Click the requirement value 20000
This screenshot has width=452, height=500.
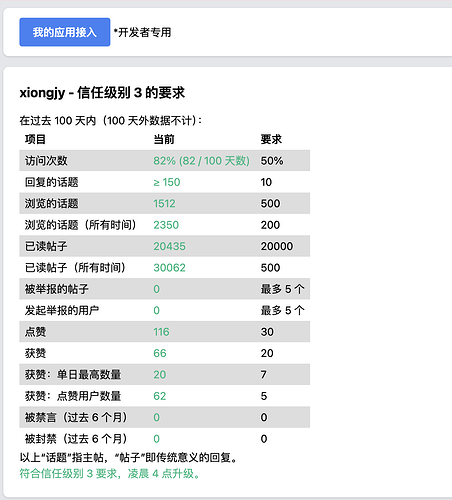click(277, 246)
